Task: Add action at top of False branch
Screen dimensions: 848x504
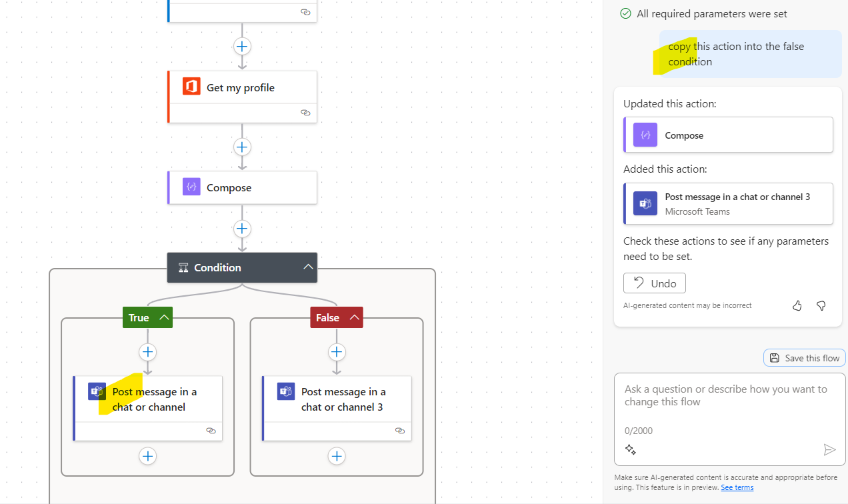Action: (x=337, y=352)
